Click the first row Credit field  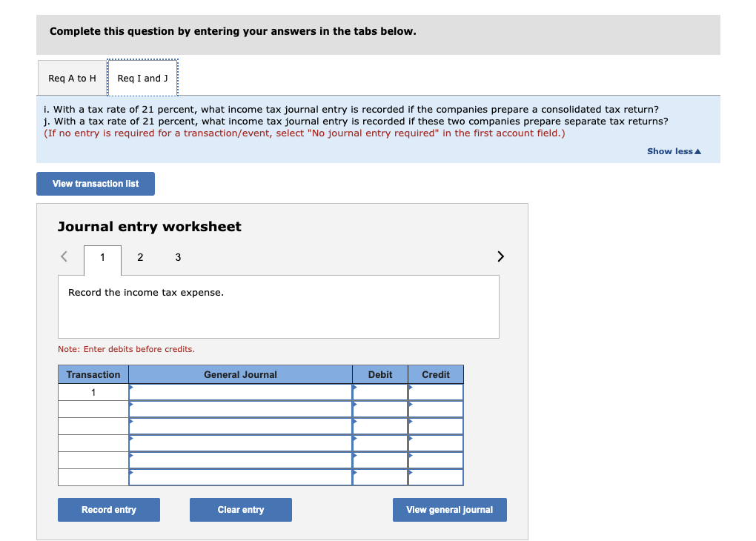click(x=436, y=392)
